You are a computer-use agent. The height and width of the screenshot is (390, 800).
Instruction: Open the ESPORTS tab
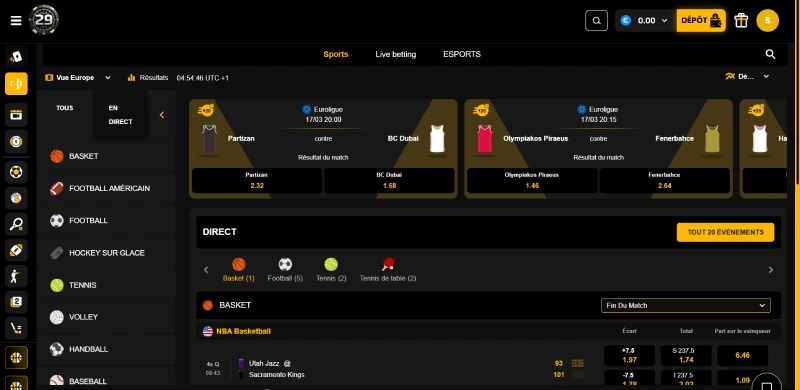pyautogui.click(x=462, y=54)
